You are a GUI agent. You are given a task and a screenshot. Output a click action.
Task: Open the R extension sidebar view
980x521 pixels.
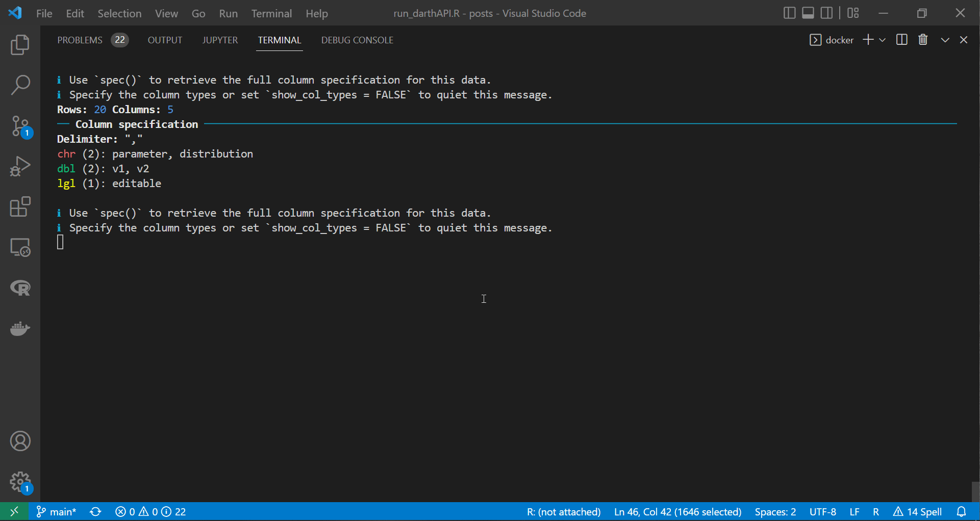click(x=20, y=288)
